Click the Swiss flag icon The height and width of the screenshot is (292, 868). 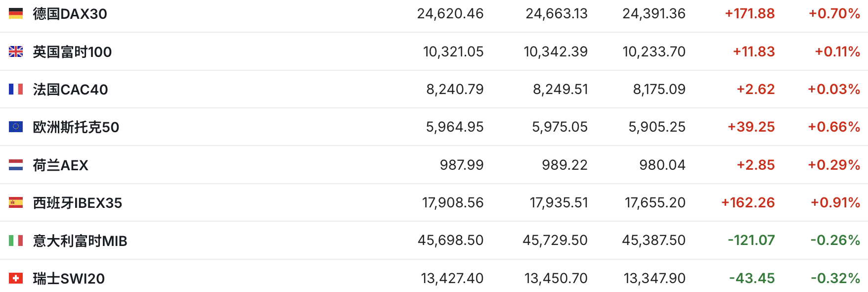point(16,278)
